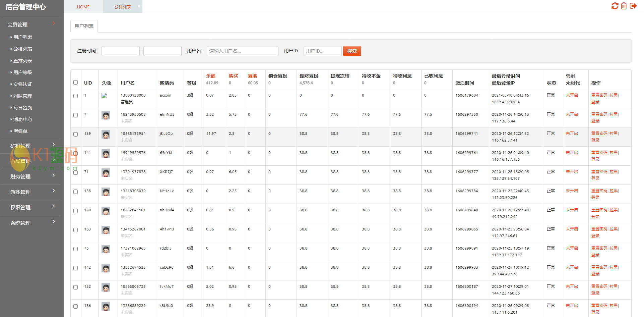Click 未开启 for user 15919529576
Viewport: 644px width, 317px height.
(x=572, y=153)
